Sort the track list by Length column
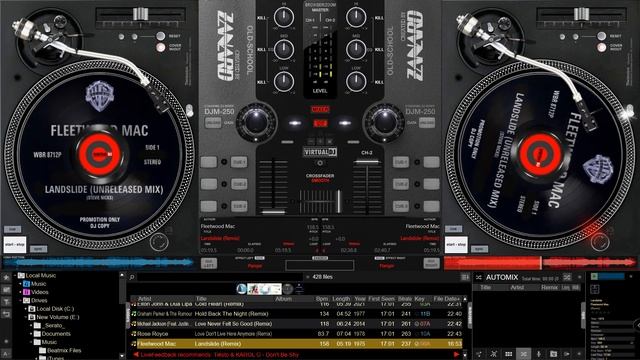640x360 pixels. coord(341,299)
